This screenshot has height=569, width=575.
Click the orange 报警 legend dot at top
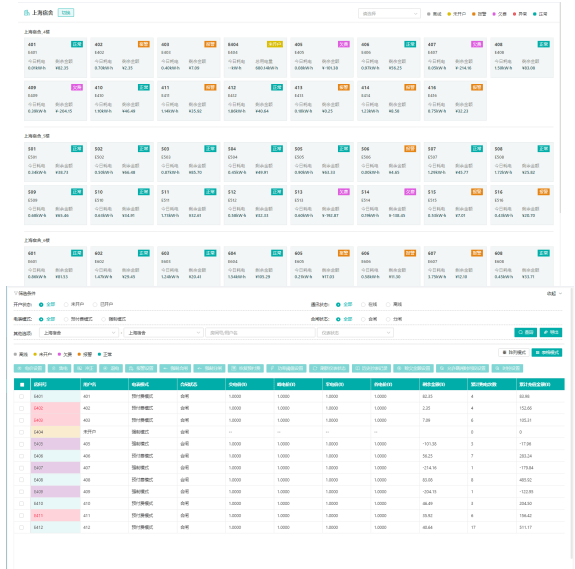click(473, 14)
